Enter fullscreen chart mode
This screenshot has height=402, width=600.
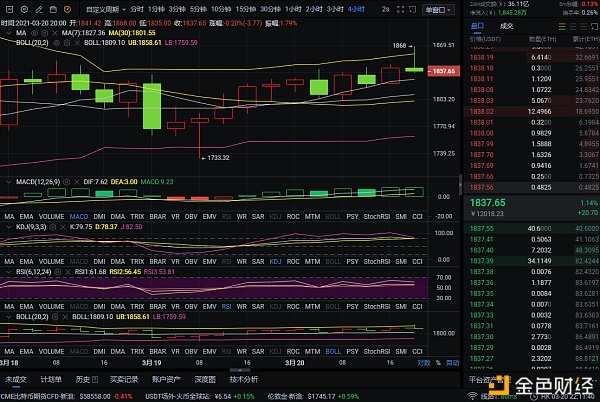point(400,9)
